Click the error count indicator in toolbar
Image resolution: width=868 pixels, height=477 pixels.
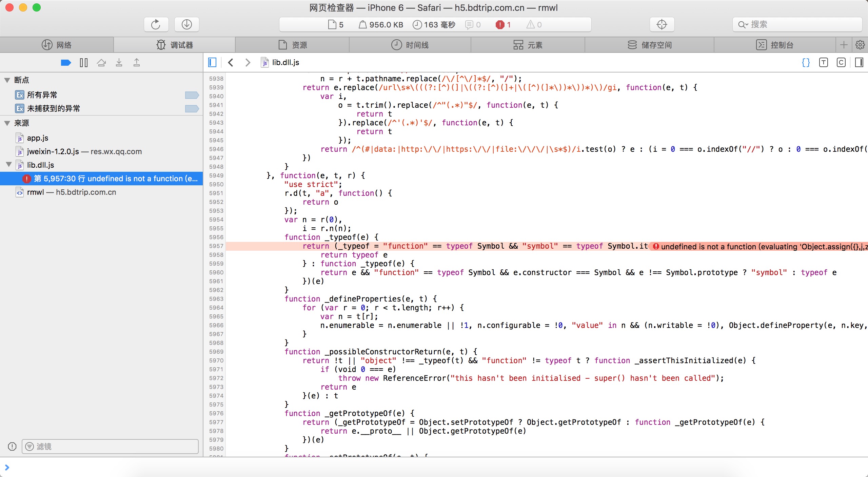[503, 25]
